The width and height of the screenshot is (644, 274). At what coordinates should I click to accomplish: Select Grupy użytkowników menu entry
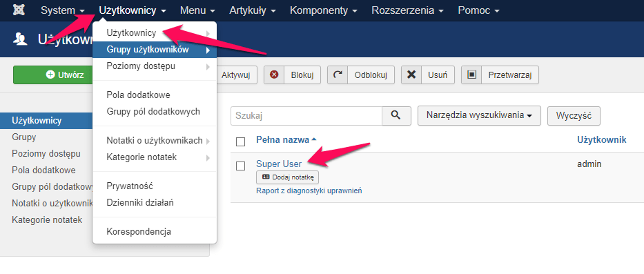[x=155, y=50]
